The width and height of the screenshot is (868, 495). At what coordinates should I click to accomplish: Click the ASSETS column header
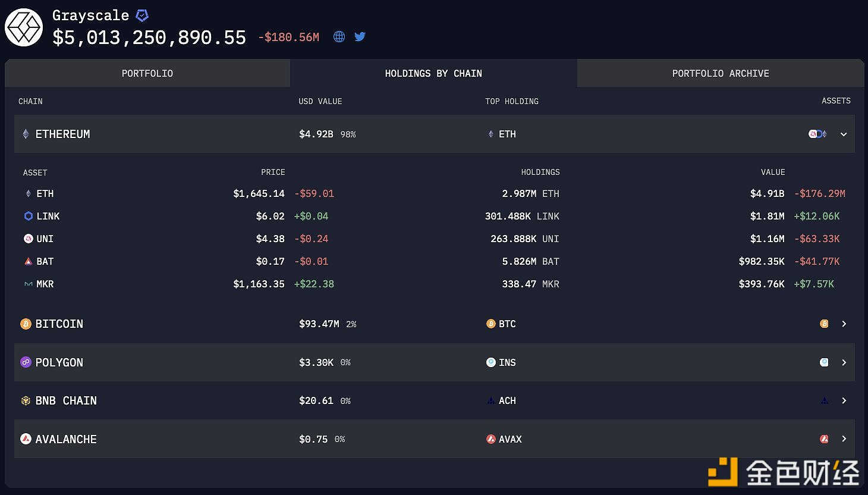point(836,101)
